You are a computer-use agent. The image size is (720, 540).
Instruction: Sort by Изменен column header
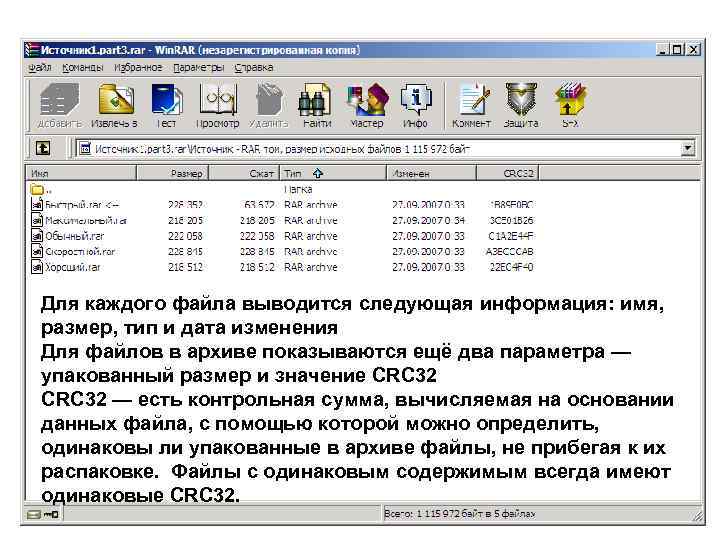click(x=432, y=173)
